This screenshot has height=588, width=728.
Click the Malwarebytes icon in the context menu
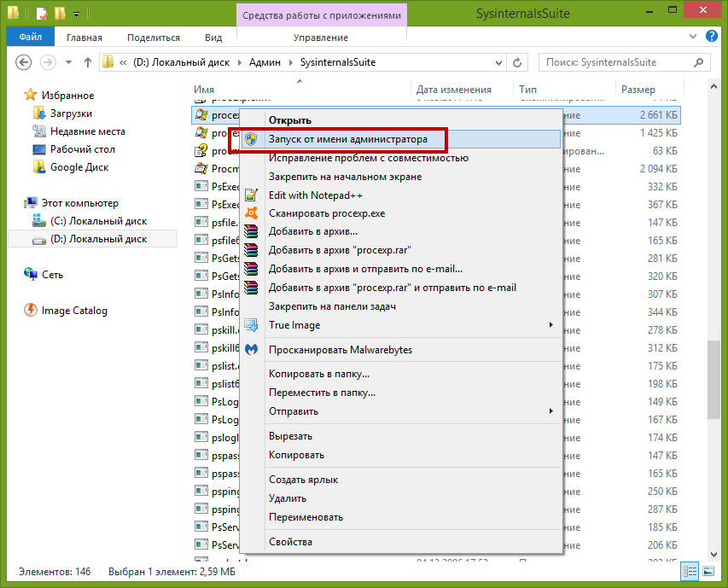[x=251, y=349]
